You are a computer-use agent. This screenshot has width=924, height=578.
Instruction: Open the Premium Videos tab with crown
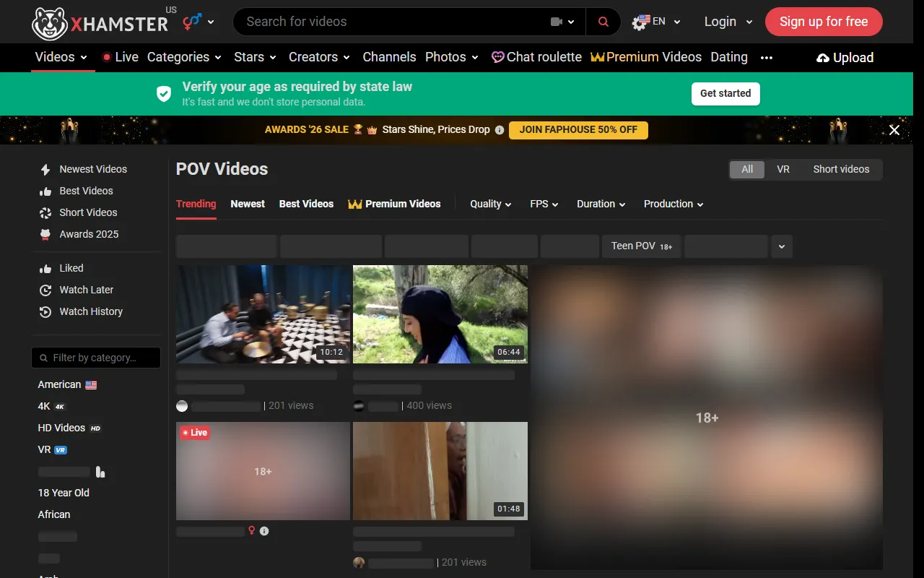click(394, 204)
